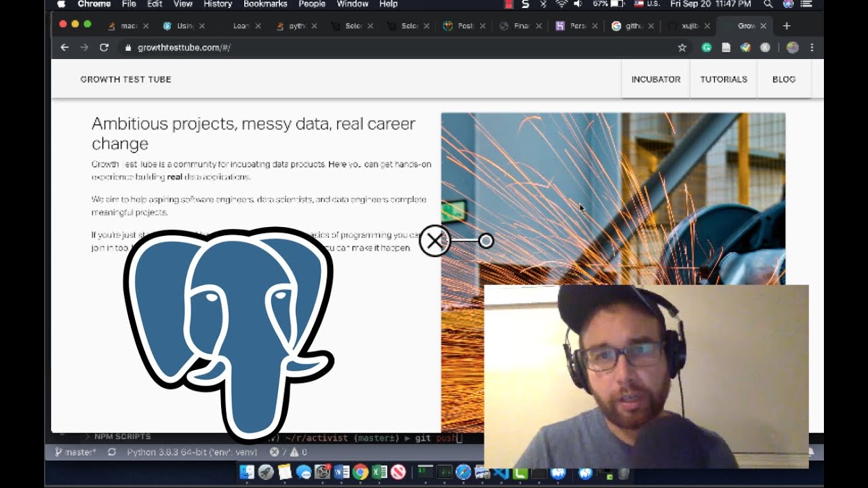Open the View menu
The image size is (868, 488).
(183, 4)
